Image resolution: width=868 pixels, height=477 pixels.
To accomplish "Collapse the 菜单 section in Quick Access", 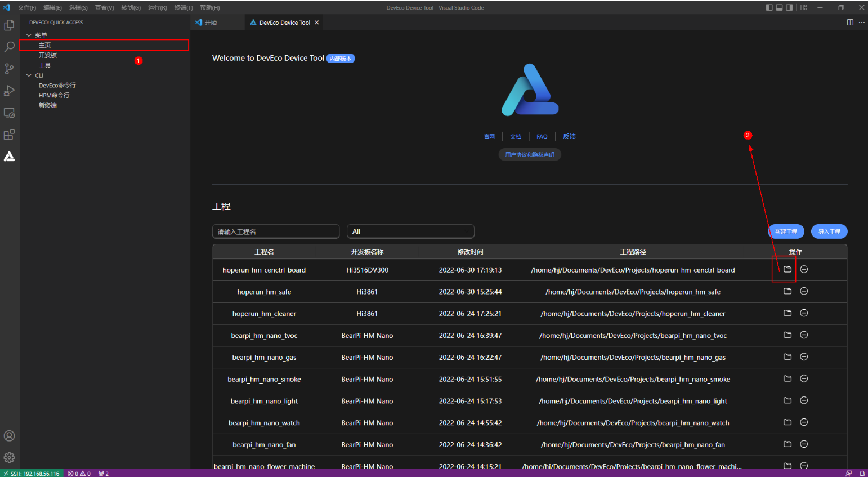I will pos(29,35).
